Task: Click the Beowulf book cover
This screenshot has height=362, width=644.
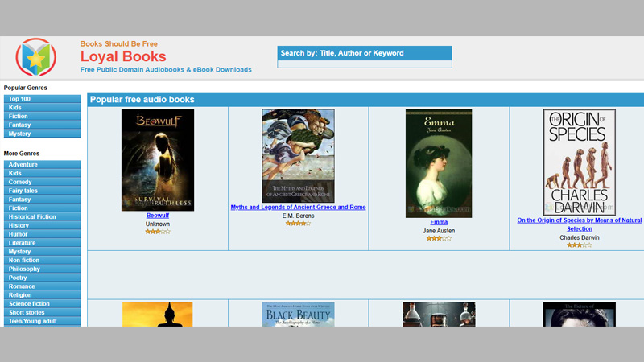Action: click(158, 160)
